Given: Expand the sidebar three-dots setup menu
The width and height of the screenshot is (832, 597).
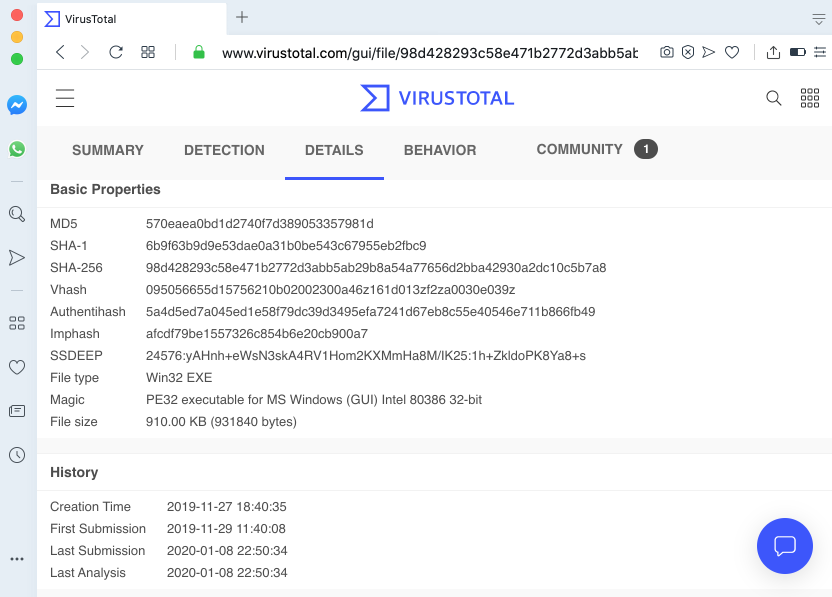Looking at the screenshot, I should pyautogui.click(x=17, y=559).
